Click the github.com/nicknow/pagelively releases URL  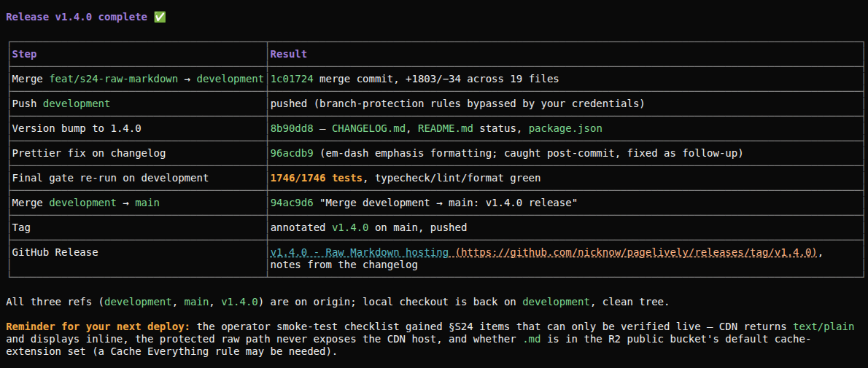point(635,252)
